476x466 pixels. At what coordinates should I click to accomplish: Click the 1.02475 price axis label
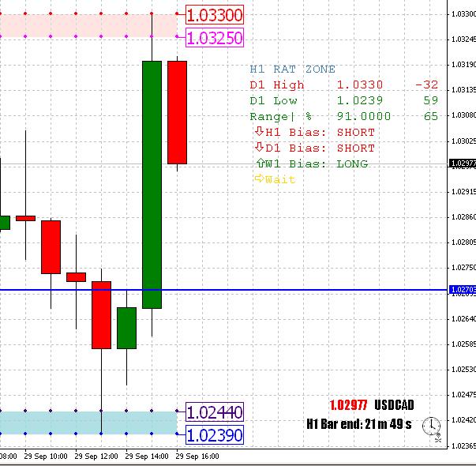pyautogui.click(x=463, y=395)
